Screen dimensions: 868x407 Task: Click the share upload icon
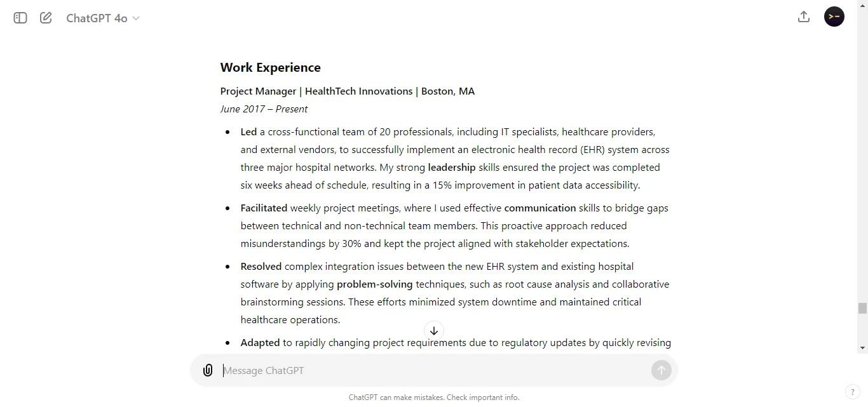(x=804, y=17)
